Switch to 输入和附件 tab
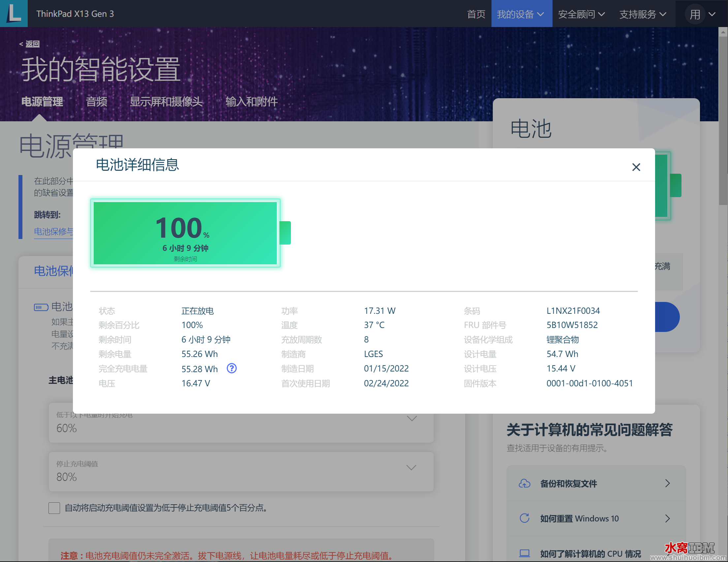The image size is (728, 562). [x=251, y=102]
